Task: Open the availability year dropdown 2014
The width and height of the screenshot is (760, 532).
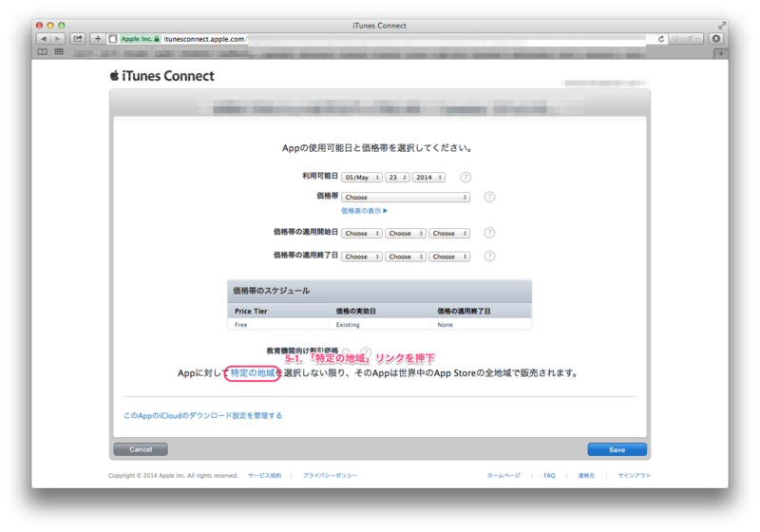Action: pyautogui.click(x=428, y=178)
